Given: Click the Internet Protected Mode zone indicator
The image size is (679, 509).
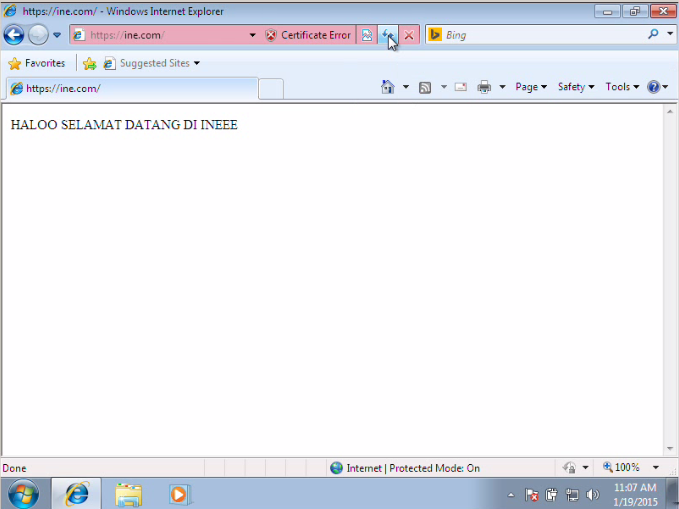Looking at the screenshot, I should click(x=405, y=468).
